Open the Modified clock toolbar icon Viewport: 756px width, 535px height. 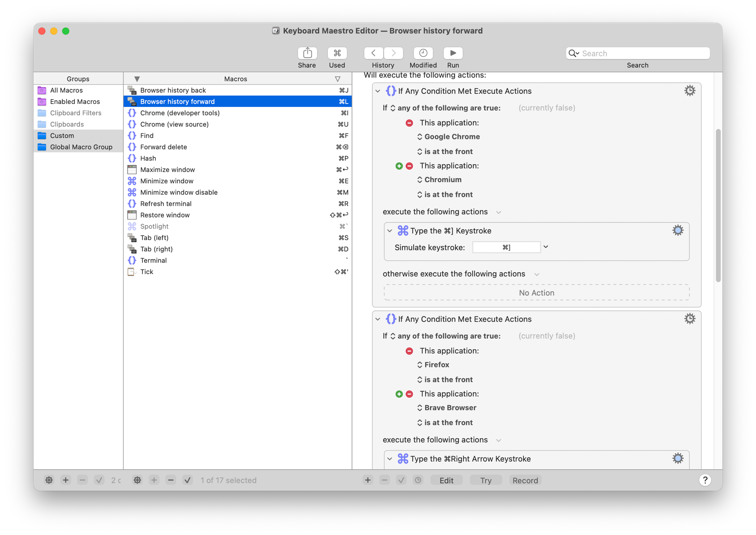coord(423,53)
